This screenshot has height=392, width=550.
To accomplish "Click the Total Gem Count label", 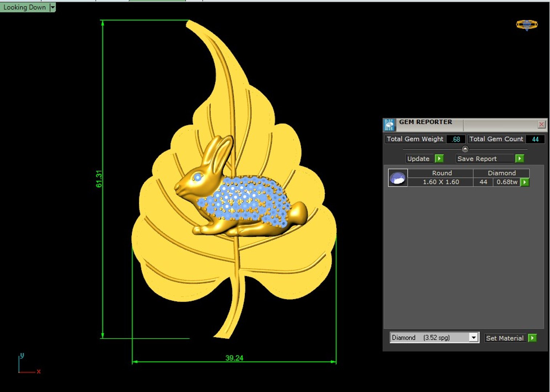I will click(x=496, y=139).
